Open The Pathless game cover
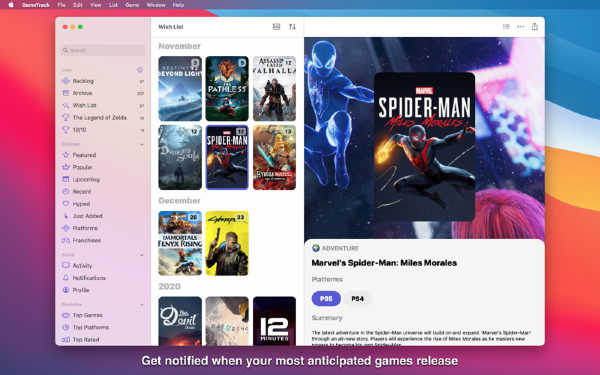Viewport: 600px width, 375px height. [x=227, y=88]
